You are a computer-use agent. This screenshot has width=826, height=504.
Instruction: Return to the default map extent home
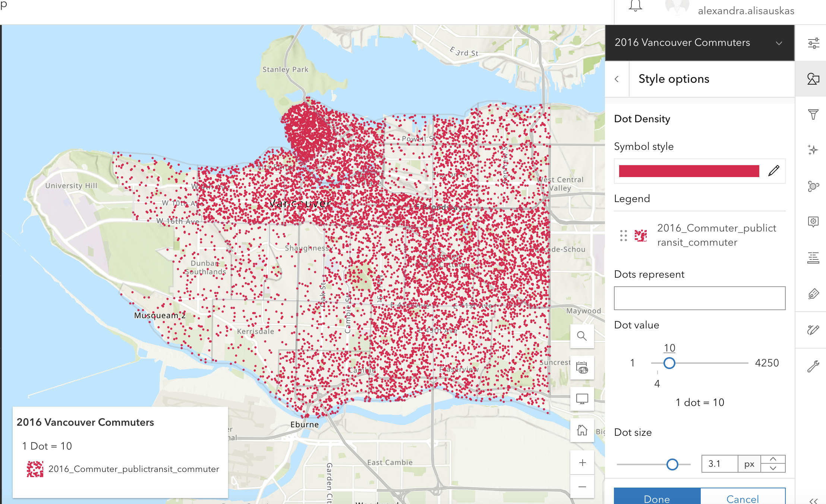[582, 430]
